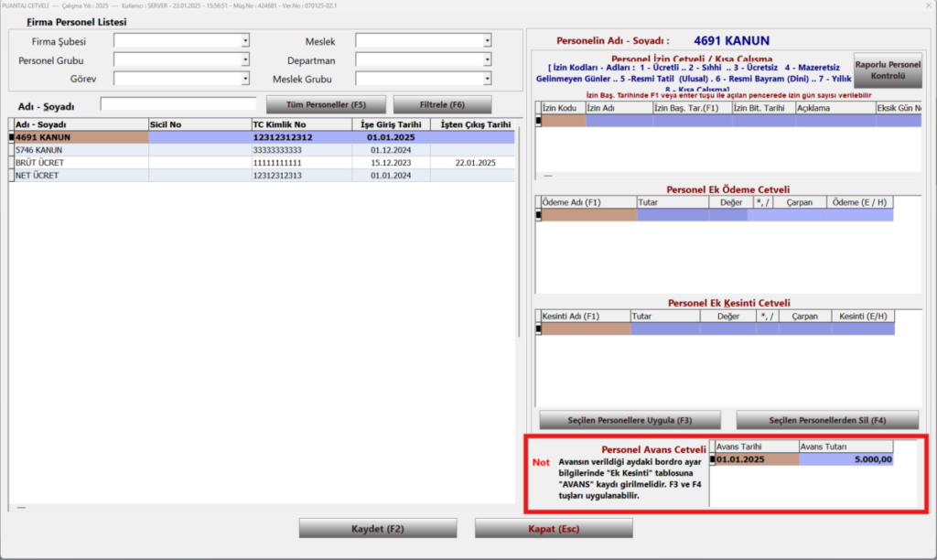Click the Adı - Soyadı search field

coord(178,104)
